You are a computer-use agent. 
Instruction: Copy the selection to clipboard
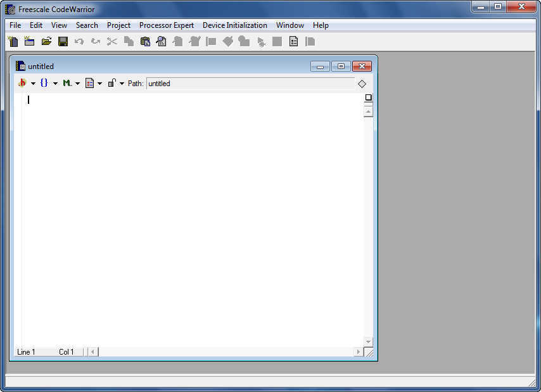tap(128, 41)
